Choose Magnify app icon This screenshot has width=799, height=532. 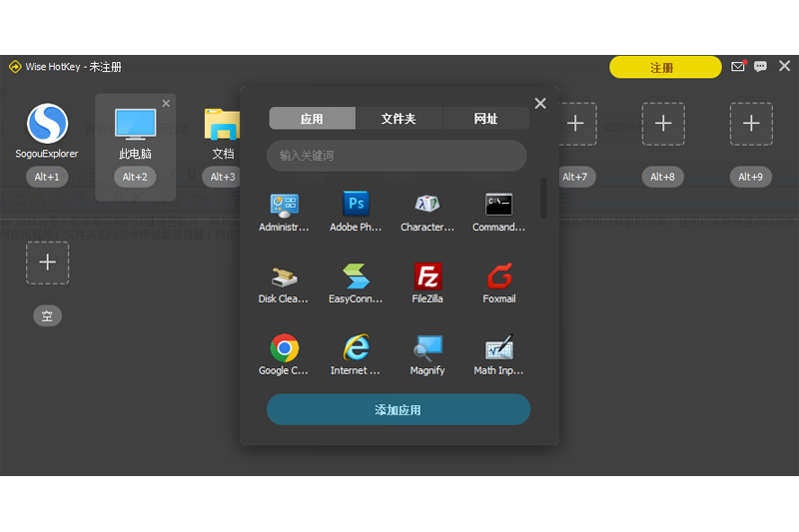point(427,347)
